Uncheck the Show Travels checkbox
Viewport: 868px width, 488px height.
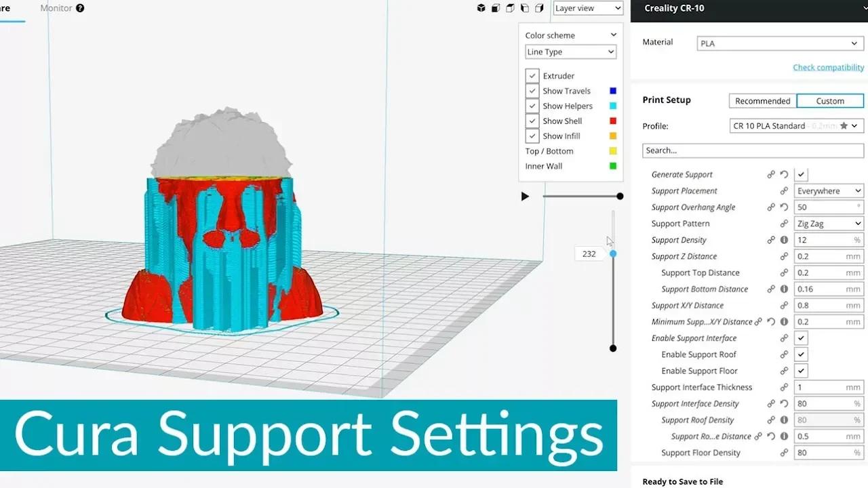coord(532,90)
